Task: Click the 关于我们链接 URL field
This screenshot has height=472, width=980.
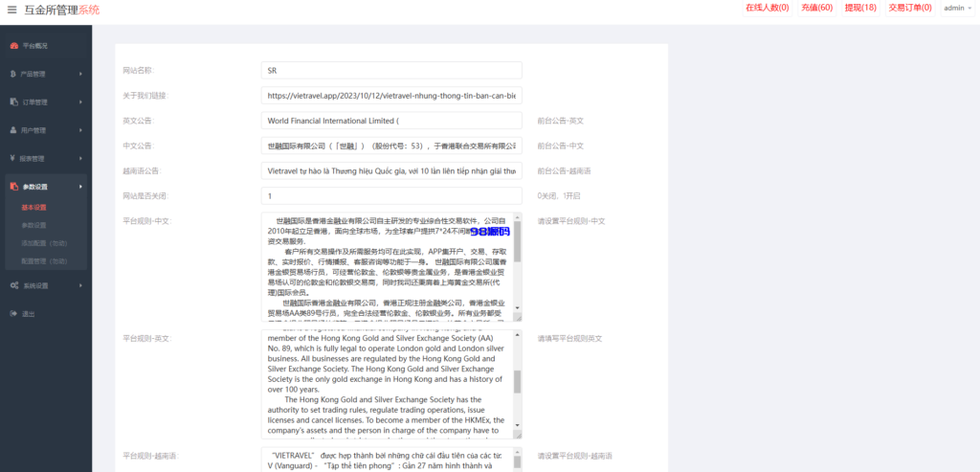Action: click(391, 96)
